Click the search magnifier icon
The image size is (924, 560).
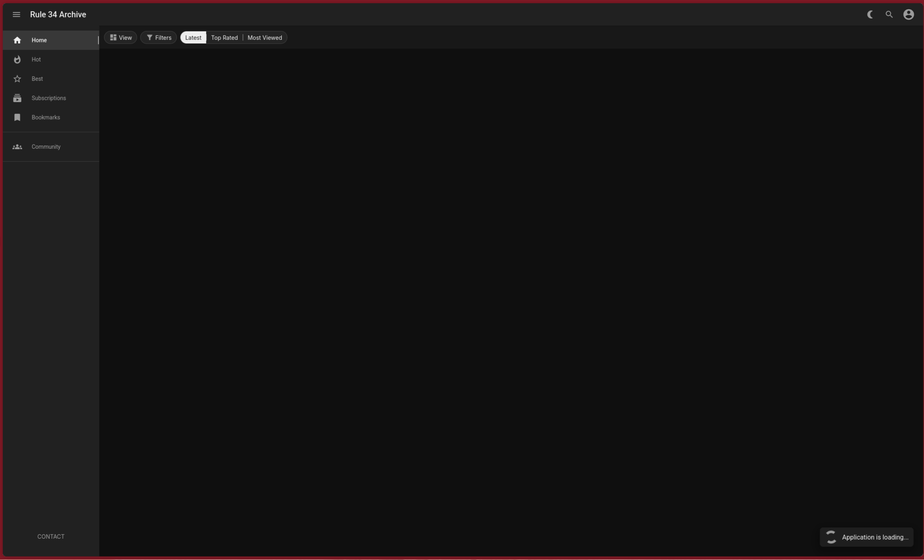click(889, 15)
